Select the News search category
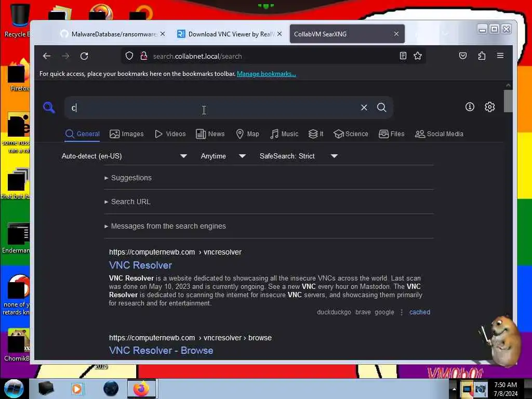This screenshot has height=399, width=532. coord(210,134)
